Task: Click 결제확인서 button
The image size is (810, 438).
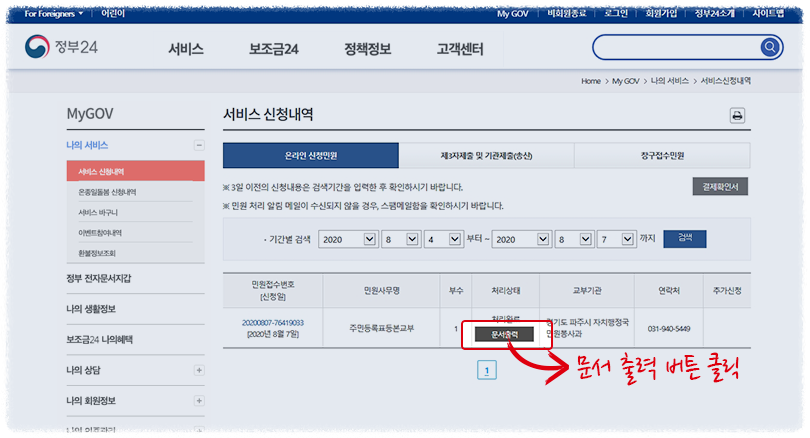Action: pos(720,186)
